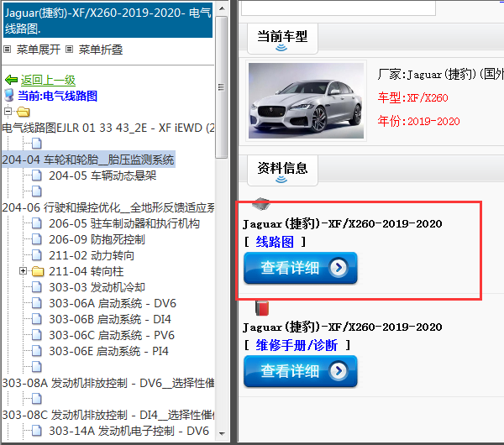The image size is (504, 445).
Task: Click the 厂家:Jaguar(捷豹) text
Action: tap(440, 74)
